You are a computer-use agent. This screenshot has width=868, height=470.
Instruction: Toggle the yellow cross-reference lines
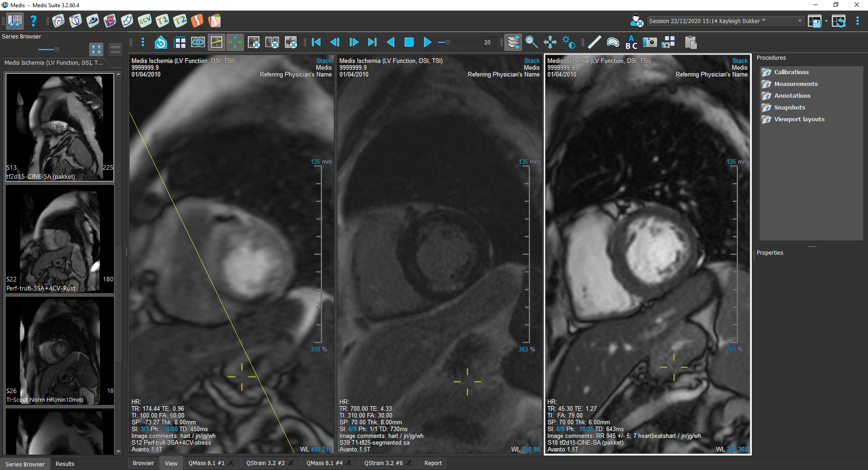(217, 43)
